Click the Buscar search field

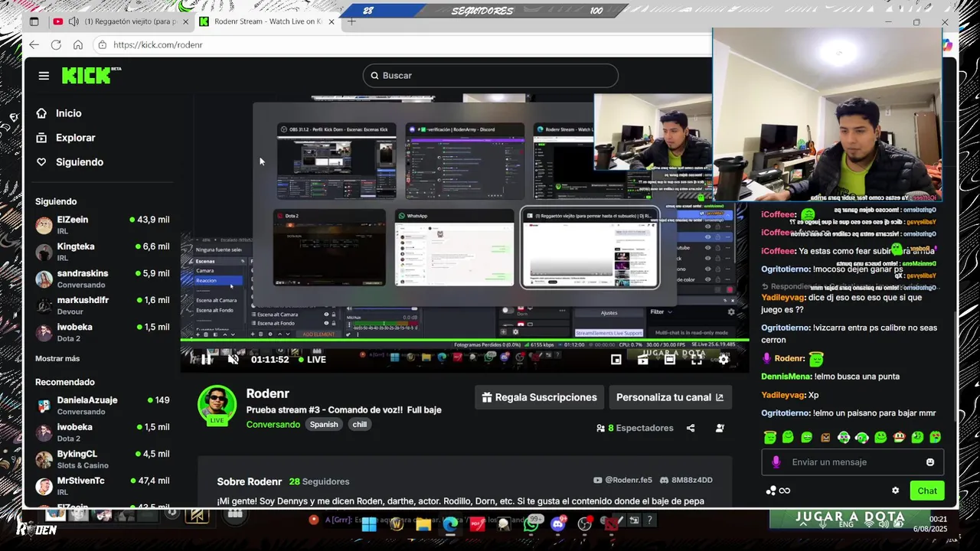[490, 76]
